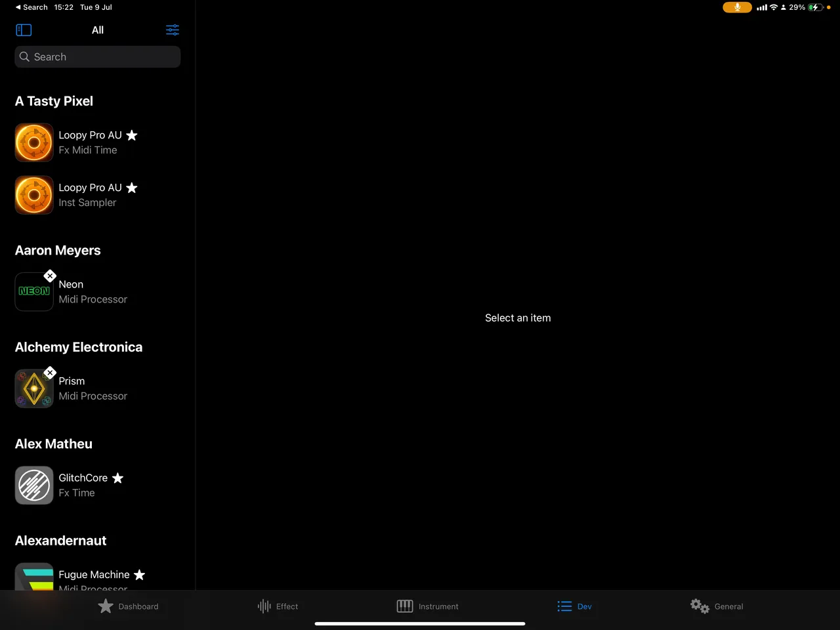Tap the battery status icon
Screen dimensions: 840x630
[816, 7]
